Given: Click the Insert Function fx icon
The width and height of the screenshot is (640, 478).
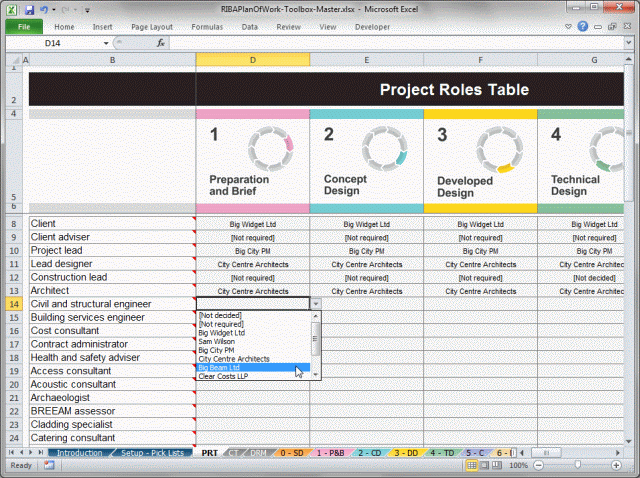Looking at the screenshot, I should [161, 43].
